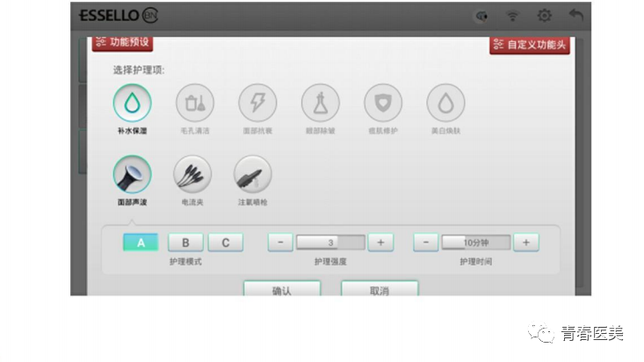
Task: Open the 功能预设 tab
Action: point(122,43)
